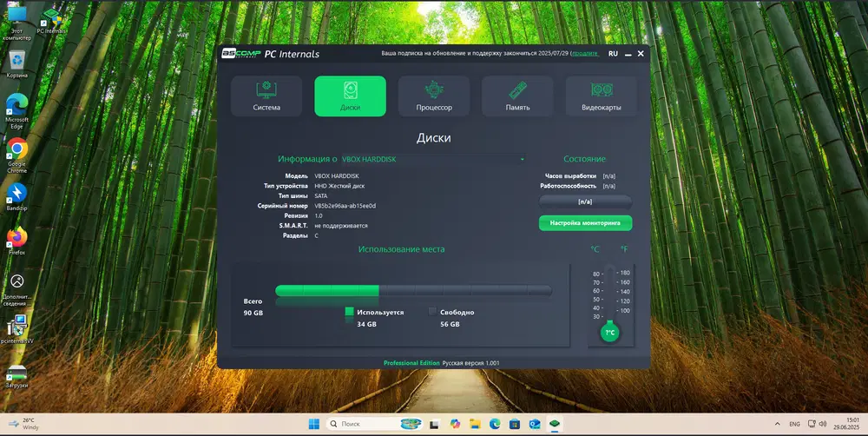
Task: Open Дополнит... сведения desktop icon
Action: coord(17,290)
